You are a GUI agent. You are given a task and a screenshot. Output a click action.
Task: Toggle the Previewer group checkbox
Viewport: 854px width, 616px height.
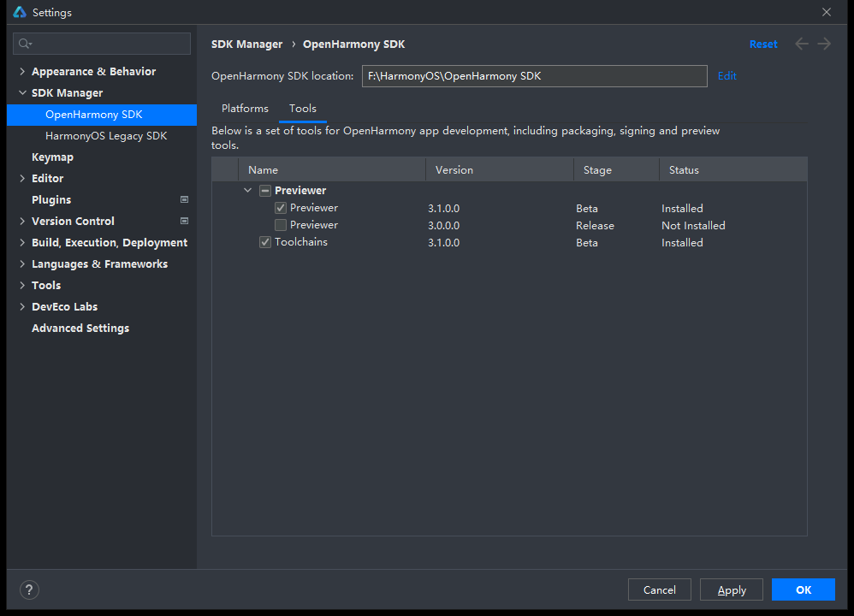click(265, 191)
